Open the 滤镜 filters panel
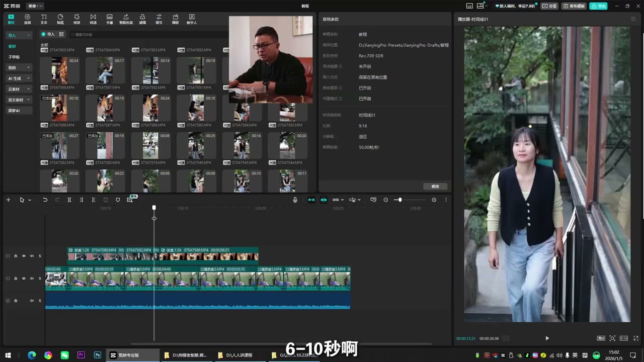Screen dimensions: 644x362 pyautogui.click(x=142, y=19)
